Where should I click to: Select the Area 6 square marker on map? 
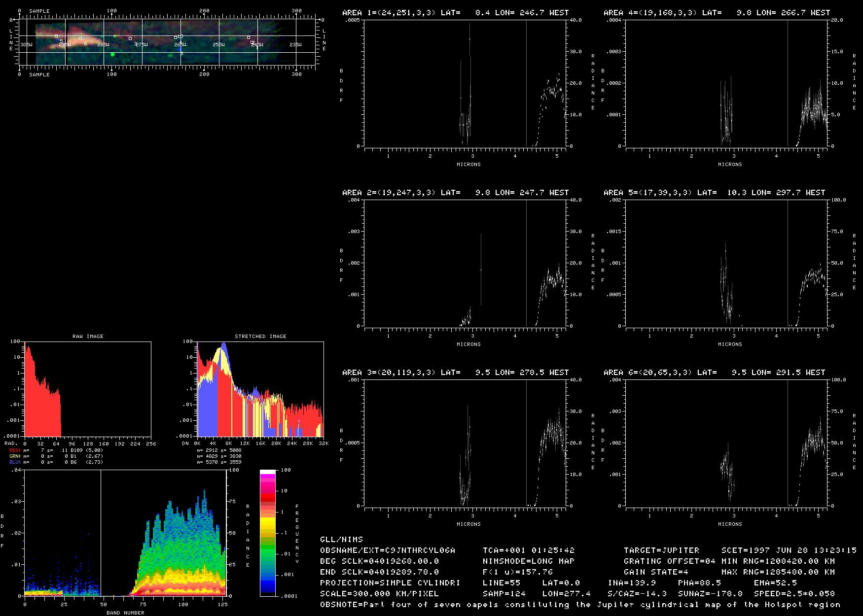(80, 38)
